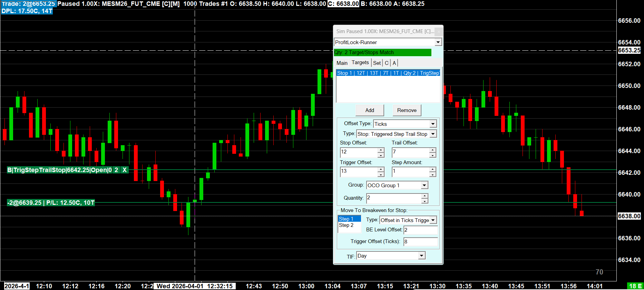Screen dimensions: 644x290
Task: Open the Triggered Step Trail Stop type dropdown
Action: (433, 134)
